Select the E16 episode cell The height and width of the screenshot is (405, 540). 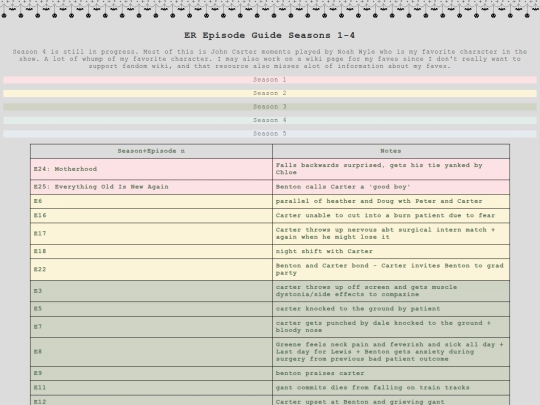[x=151, y=216]
